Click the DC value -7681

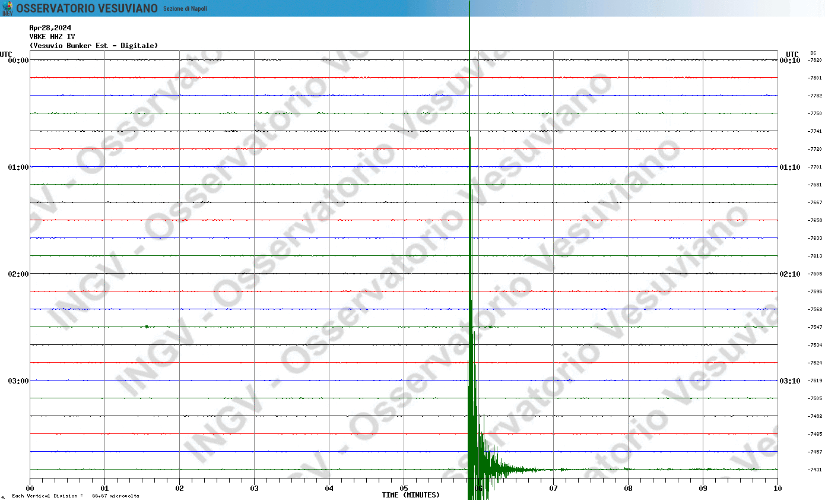(x=815, y=185)
